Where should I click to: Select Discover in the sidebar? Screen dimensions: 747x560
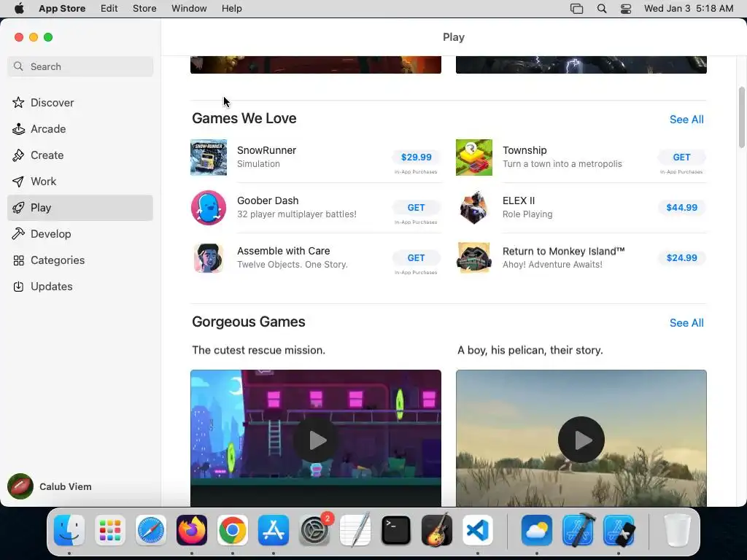tap(80, 103)
